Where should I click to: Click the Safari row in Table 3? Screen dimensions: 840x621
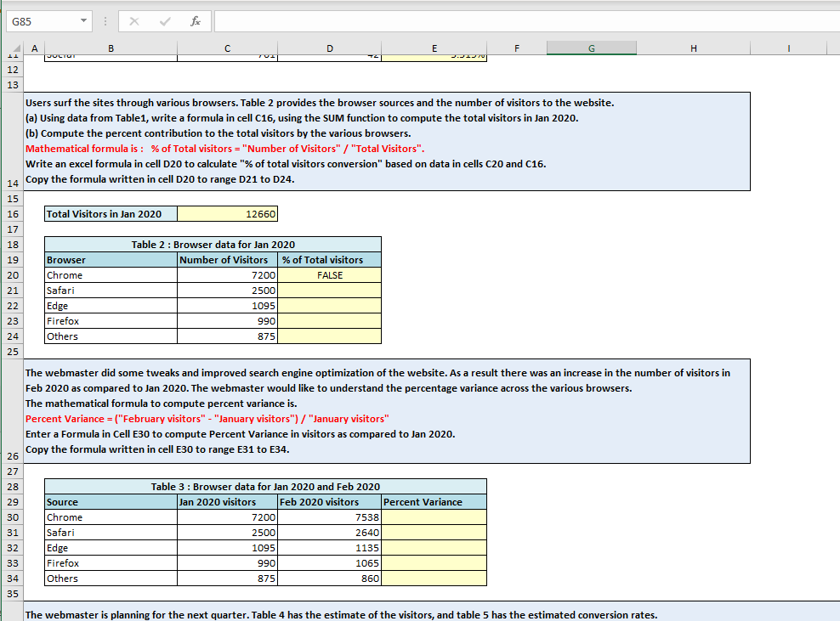(111, 533)
